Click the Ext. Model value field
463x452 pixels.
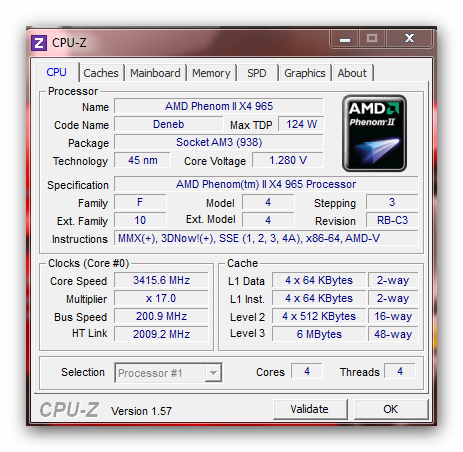(x=268, y=220)
